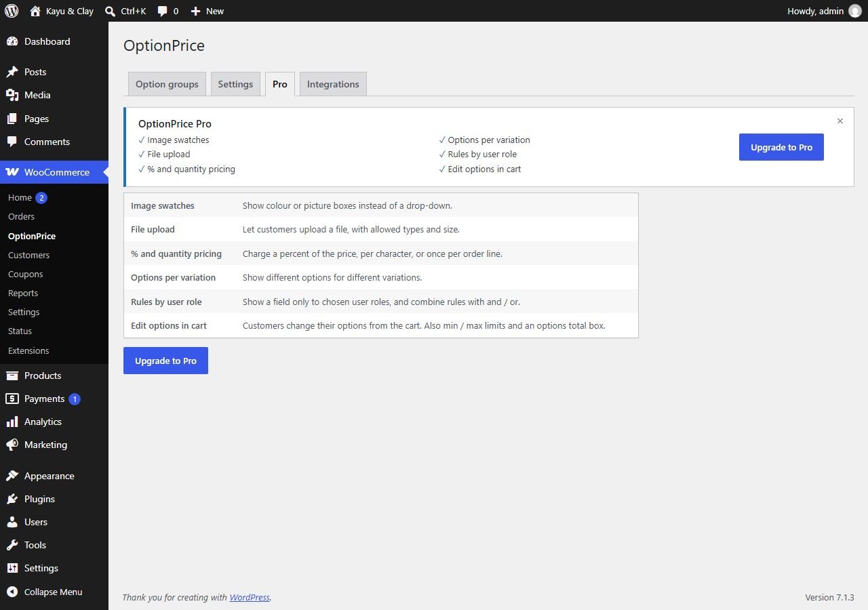Click Upgrade to Pro in the banner
868x610 pixels.
click(781, 147)
